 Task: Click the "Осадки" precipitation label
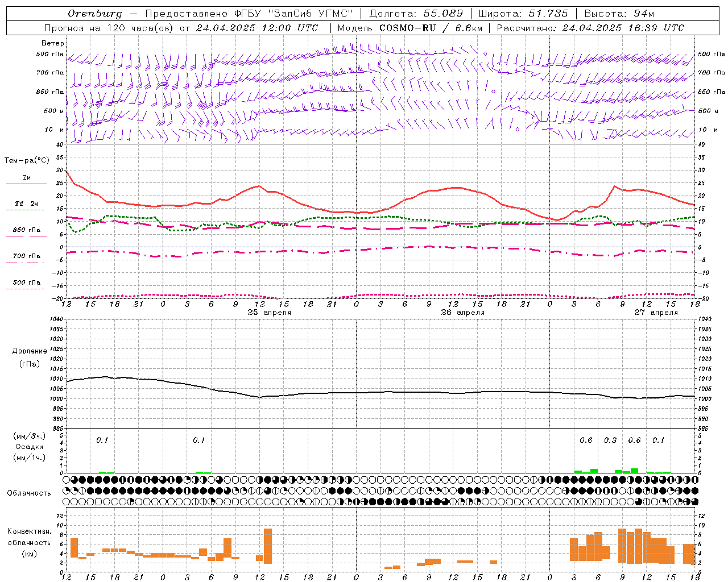click(x=30, y=447)
